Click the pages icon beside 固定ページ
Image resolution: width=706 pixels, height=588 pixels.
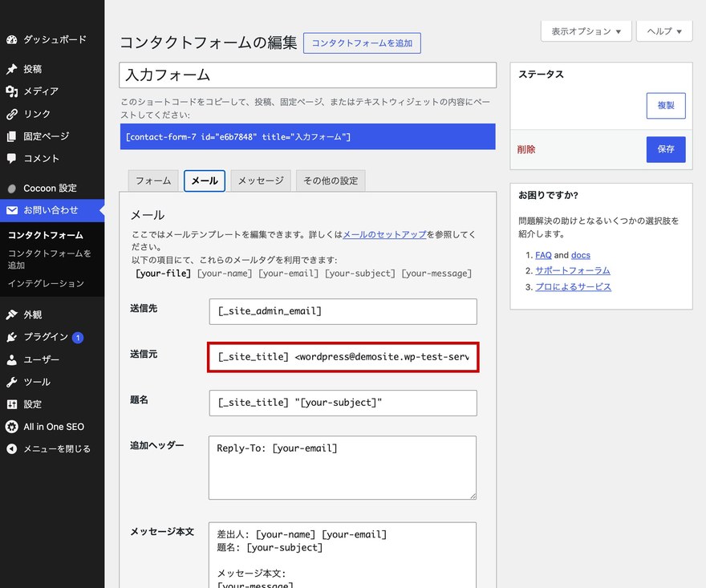click(x=12, y=136)
